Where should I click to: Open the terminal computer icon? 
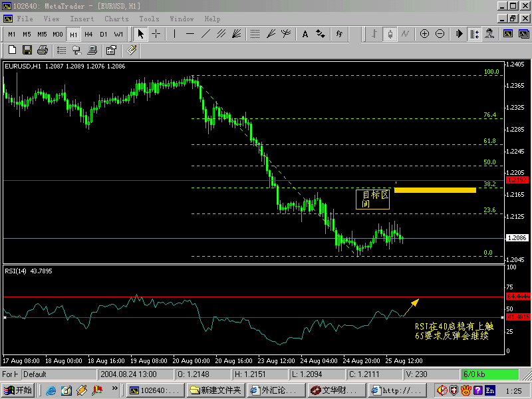[92, 51]
